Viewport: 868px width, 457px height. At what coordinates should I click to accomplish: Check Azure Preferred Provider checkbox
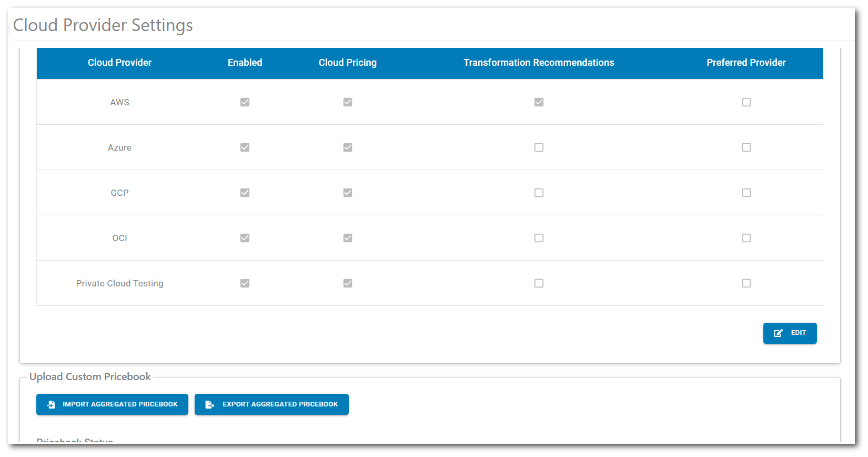tap(746, 147)
